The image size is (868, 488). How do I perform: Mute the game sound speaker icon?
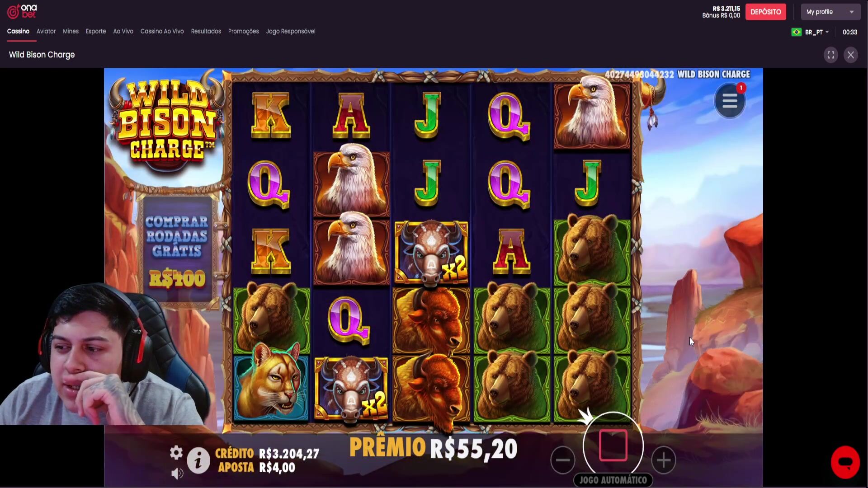177,473
